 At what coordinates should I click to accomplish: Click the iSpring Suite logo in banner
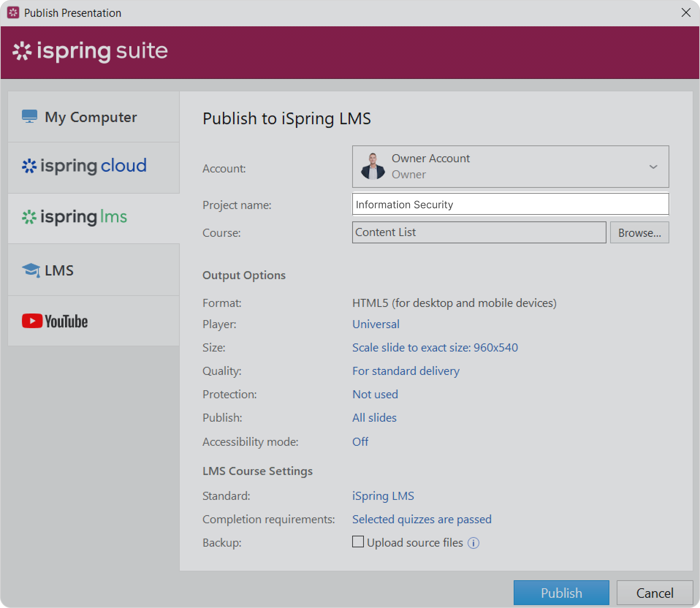[x=90, y=51]
